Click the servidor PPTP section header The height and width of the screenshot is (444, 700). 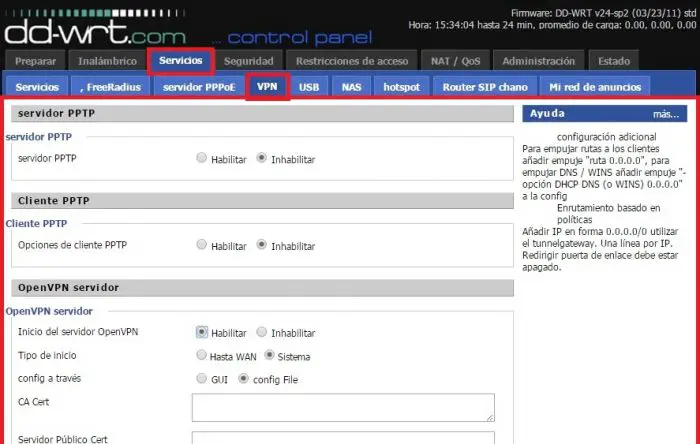[x=262, y=113]
